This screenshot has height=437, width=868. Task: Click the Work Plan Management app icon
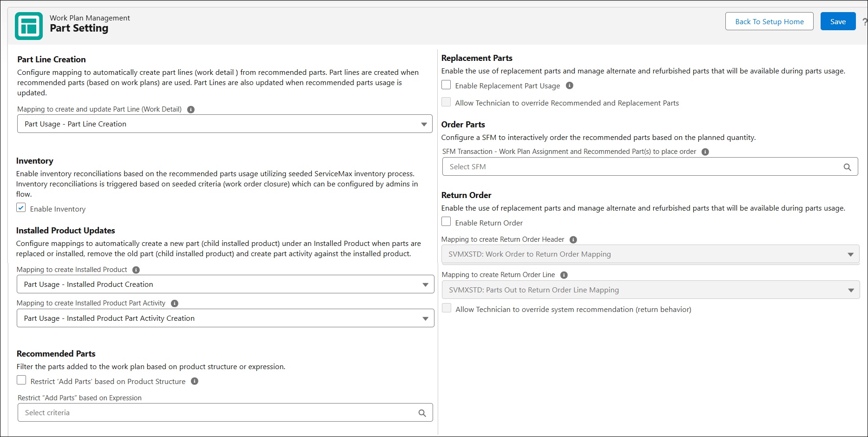[29, 26]
